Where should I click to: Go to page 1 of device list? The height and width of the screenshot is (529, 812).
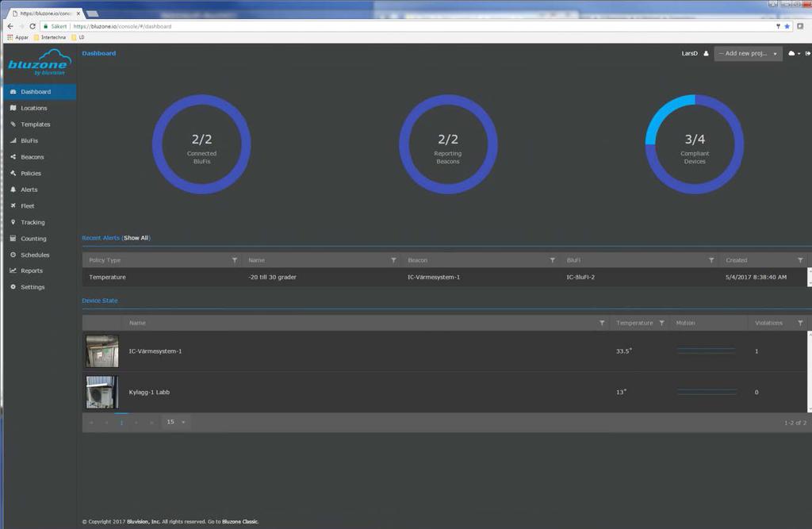[121, 423]
